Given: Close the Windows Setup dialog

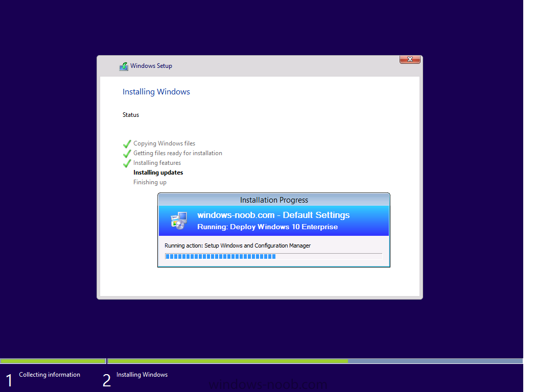Looking at the screenshot, I should pos(410,59).
